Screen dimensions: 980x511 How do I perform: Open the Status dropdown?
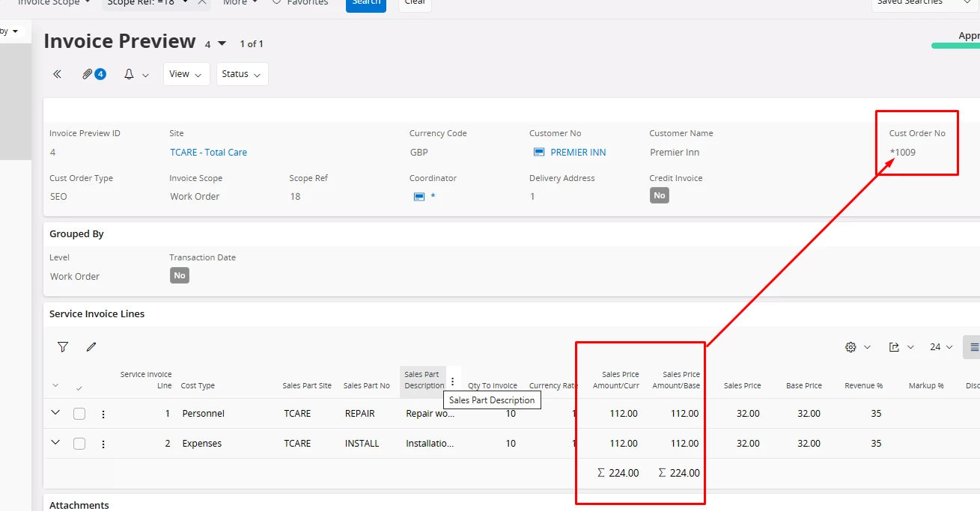pos(242,74)
